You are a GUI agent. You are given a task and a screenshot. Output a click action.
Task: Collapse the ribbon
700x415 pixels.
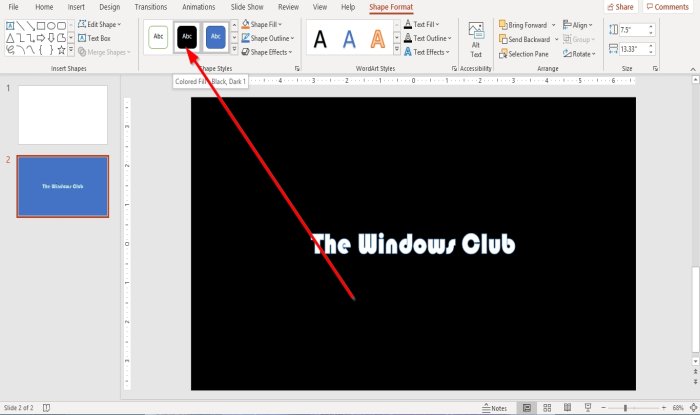coord(693,69)
